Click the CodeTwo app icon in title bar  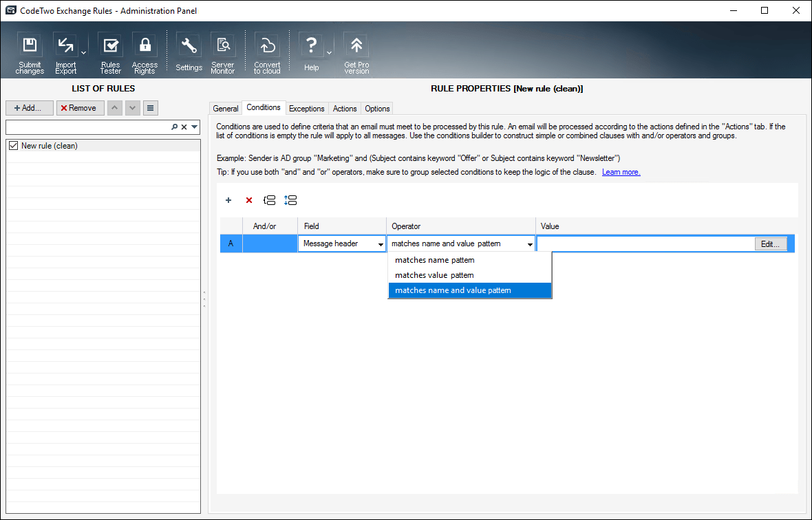click(11, 10)
